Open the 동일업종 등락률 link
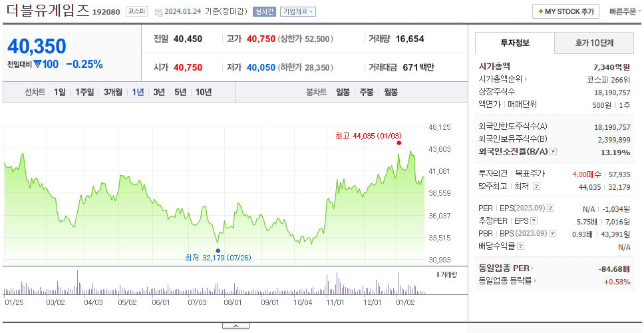Image resolution: width=644 pixels, height=333 pixels. 505,281
